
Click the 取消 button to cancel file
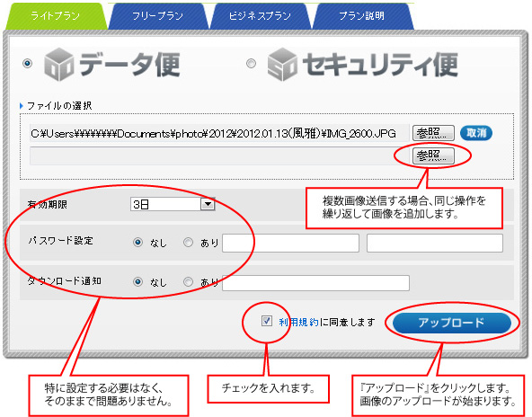click(x=475, y=133)
